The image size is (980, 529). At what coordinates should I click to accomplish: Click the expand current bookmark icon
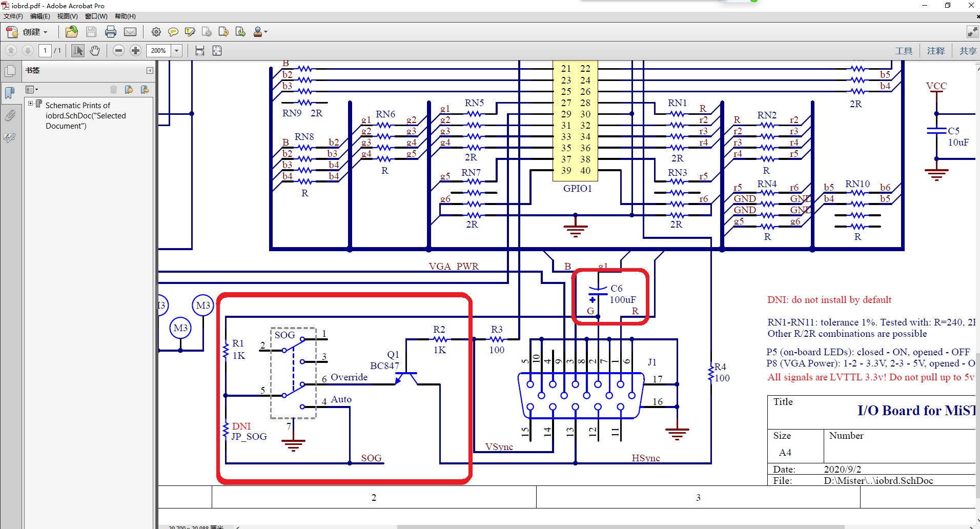coord(145,90)
